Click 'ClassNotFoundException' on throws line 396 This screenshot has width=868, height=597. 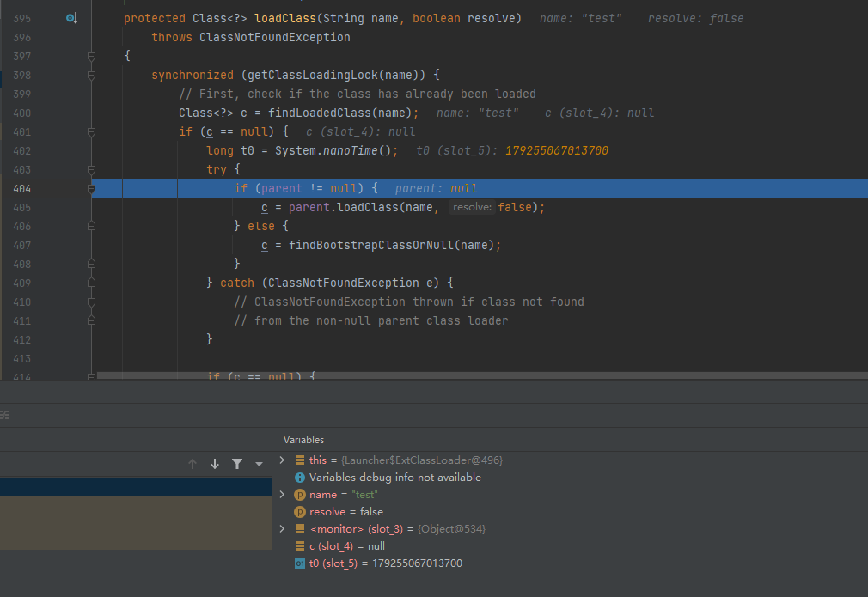click(274, 37)
